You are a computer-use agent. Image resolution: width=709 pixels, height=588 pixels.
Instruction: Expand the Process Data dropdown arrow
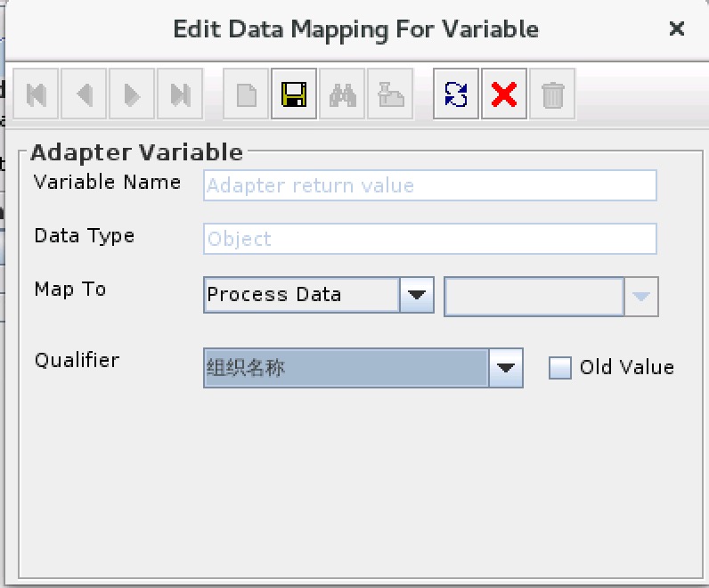click(x=417, y=295)
